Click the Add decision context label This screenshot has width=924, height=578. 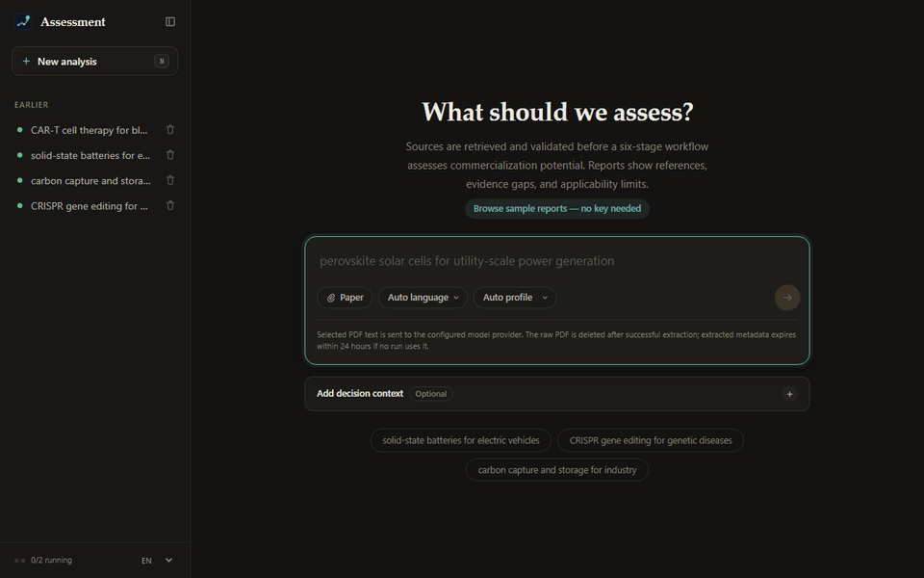click(360, 393)
